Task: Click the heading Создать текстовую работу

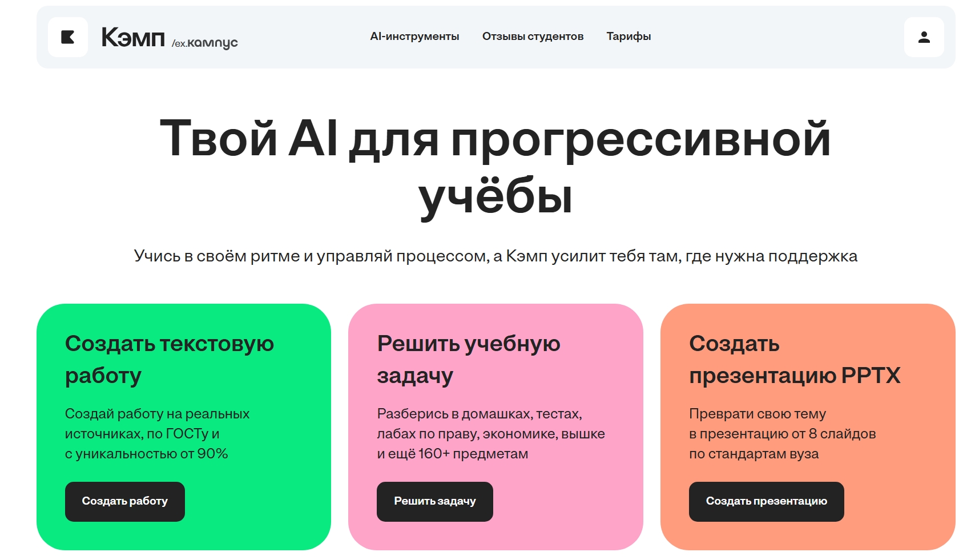Action: coord(170,359)
